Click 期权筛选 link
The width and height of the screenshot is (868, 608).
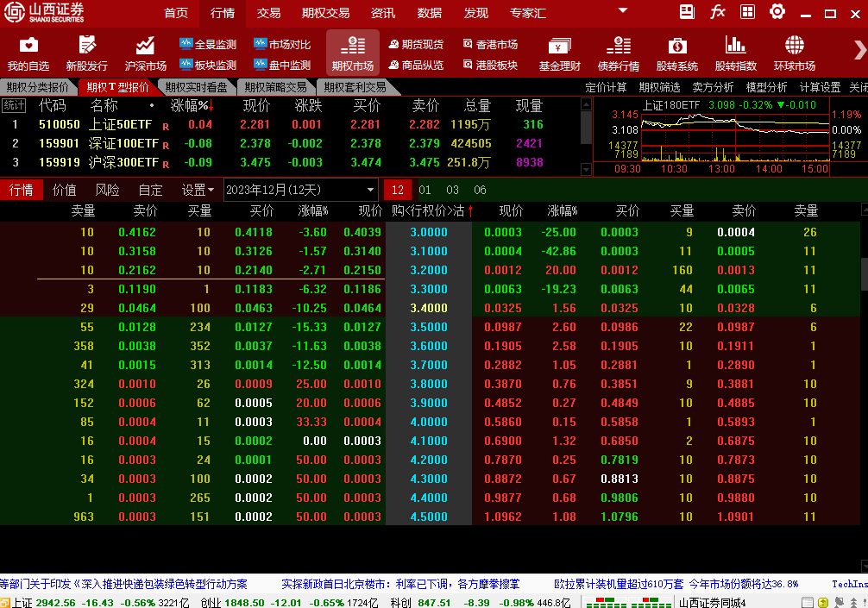pyautogui.click(x=659, y=87)
